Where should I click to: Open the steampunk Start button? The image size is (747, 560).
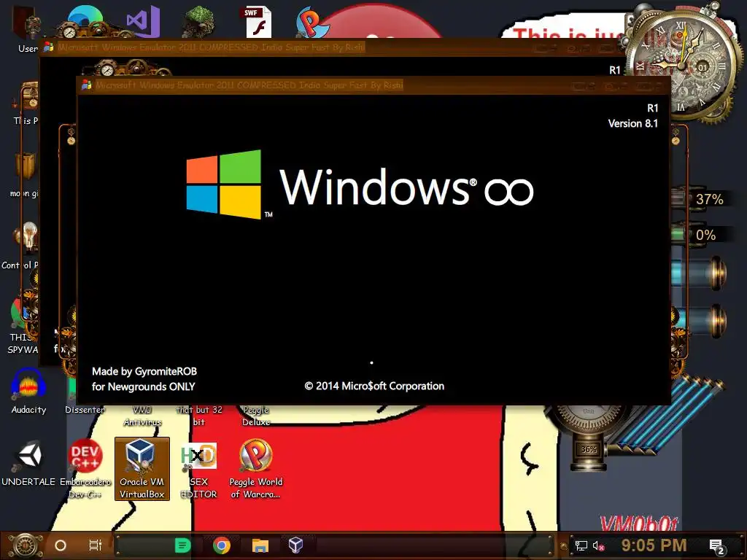click(26, 545)
